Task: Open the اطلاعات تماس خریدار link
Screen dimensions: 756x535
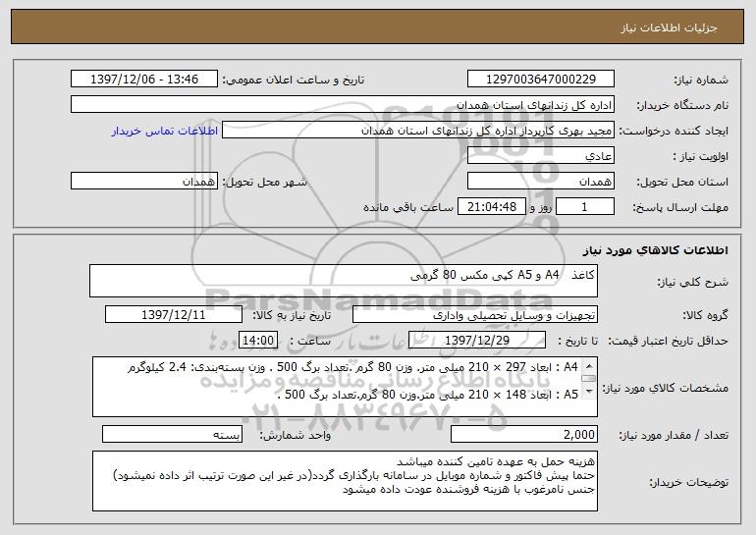Action: 165,131
